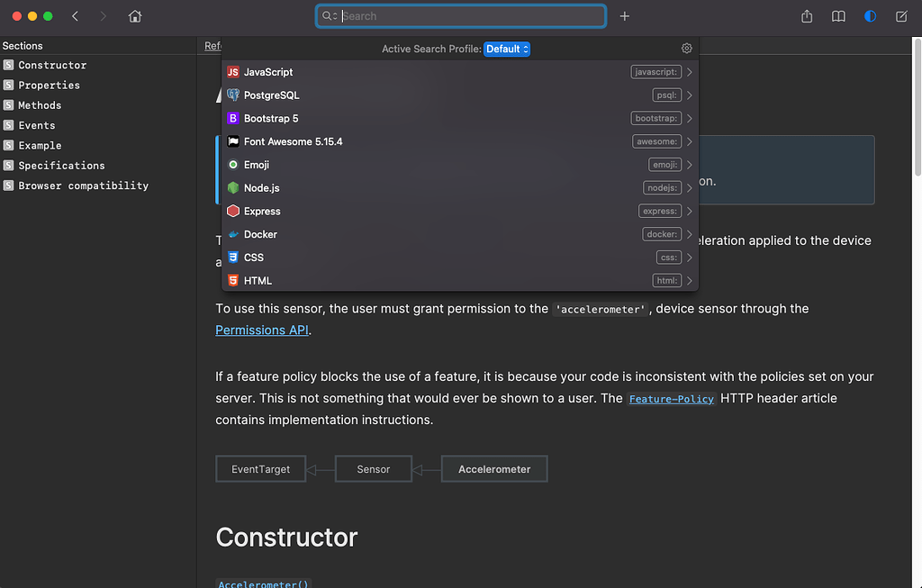Follow the Permissions API link
922x588 pixels.
pos(261,330)
